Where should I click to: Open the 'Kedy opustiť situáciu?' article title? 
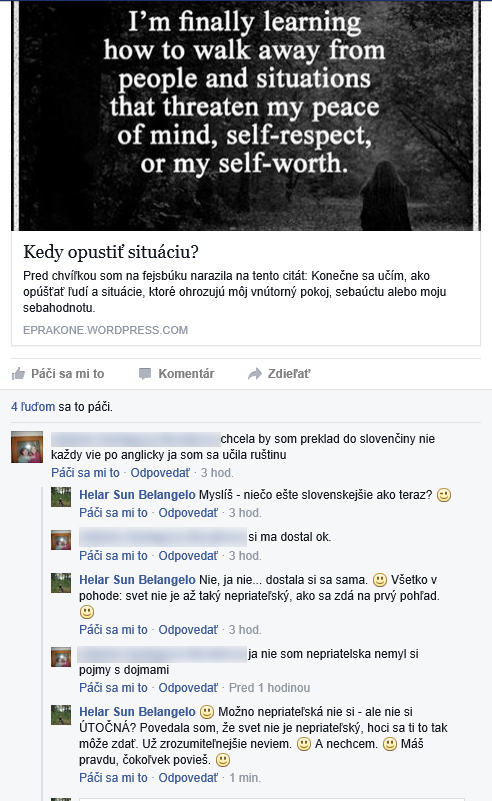pyautogui.click(x=111, y=251)
